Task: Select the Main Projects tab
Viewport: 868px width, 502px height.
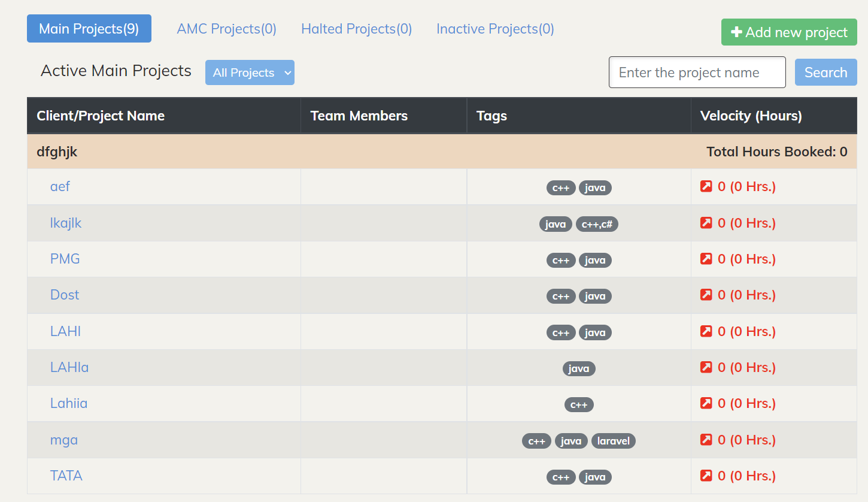Action: pos(89,28)
